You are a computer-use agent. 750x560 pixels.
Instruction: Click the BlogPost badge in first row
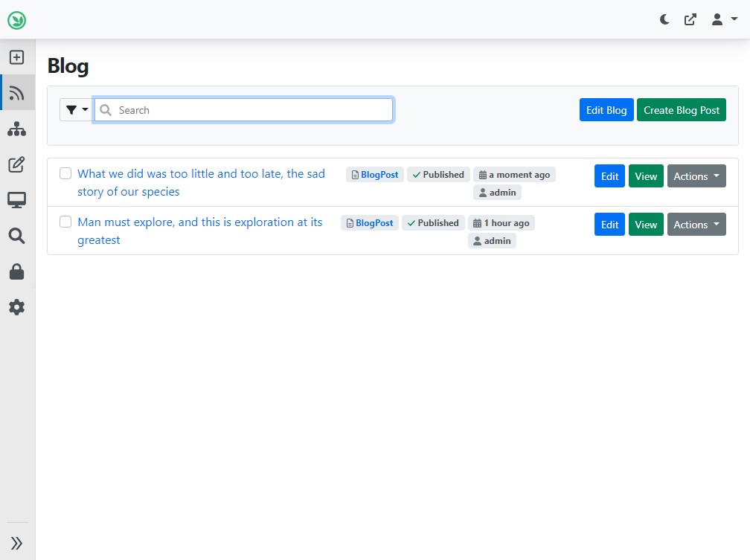(x=375, y=175)
